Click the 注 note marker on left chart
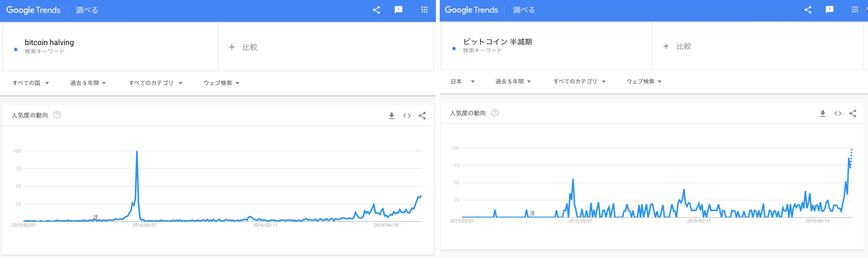This screenshot has width=868, height=258. click(95, 217)
